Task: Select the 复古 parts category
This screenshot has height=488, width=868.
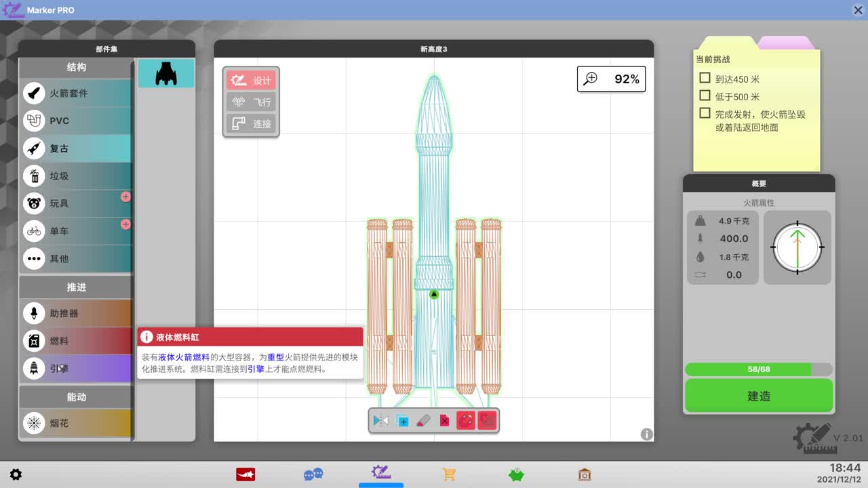Action: 75,148
